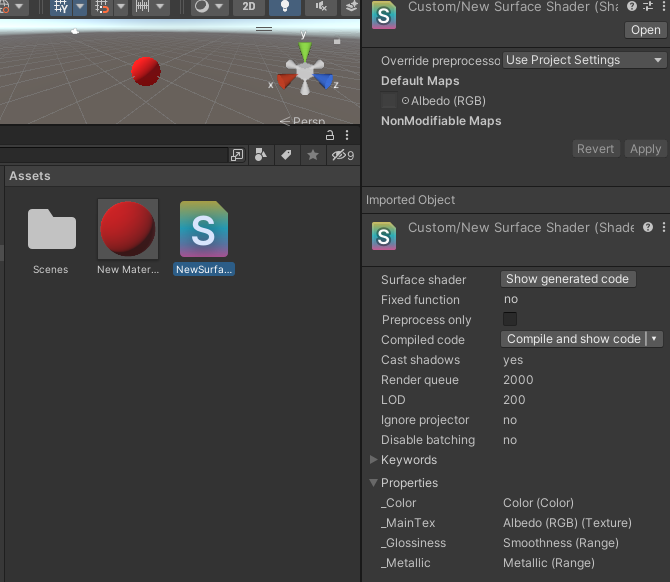Click the project search input field
The image size is (670, 582).
[x=113, y=155]
